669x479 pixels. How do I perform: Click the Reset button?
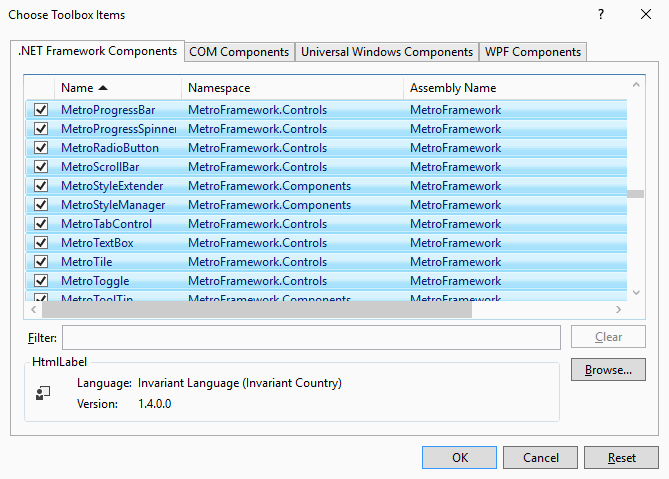pos(621,458)
